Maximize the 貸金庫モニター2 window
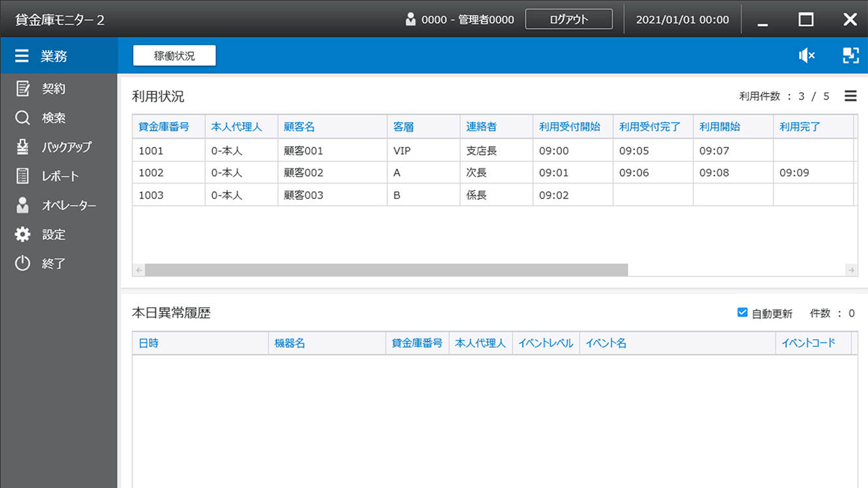The height and width of the screenshot is (488, 868). (806, 20)
